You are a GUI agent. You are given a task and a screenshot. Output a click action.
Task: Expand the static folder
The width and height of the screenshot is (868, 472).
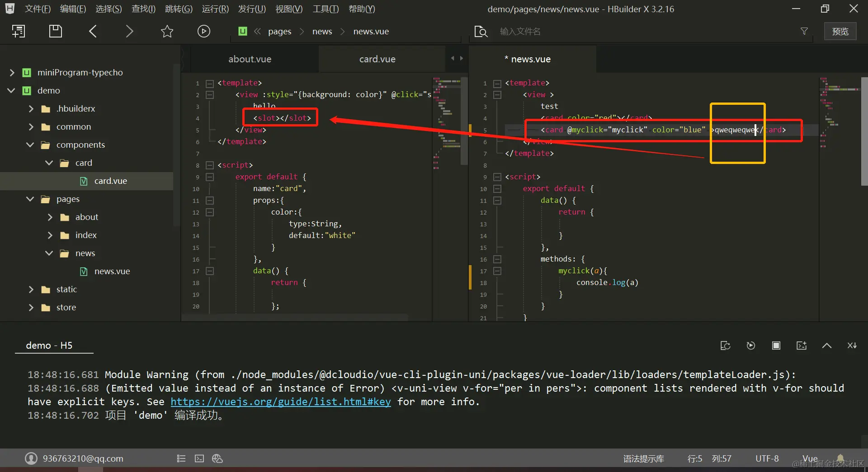click(x=31, y=290)
